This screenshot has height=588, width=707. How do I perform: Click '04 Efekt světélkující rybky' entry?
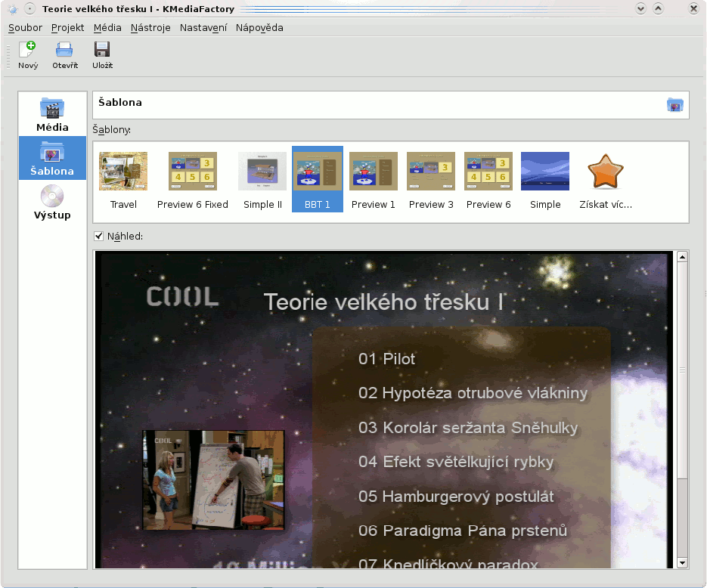[456, 462]
